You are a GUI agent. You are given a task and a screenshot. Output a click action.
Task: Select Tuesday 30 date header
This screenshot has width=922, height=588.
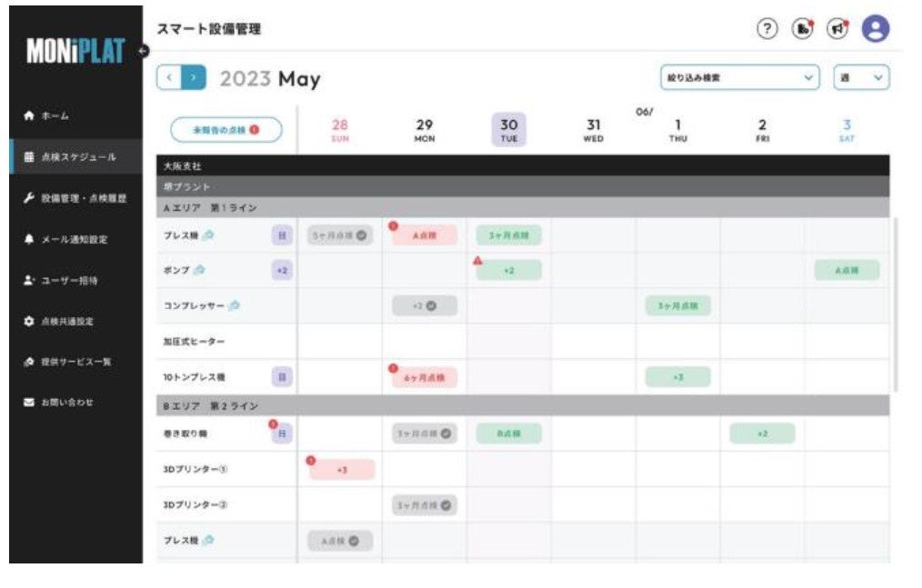pos(508,129)
